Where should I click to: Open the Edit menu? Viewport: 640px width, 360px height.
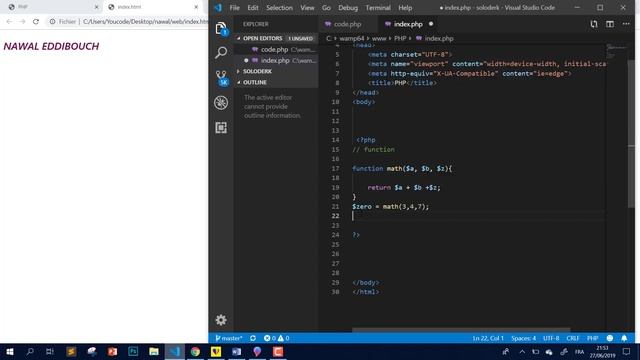coord(253,7)
